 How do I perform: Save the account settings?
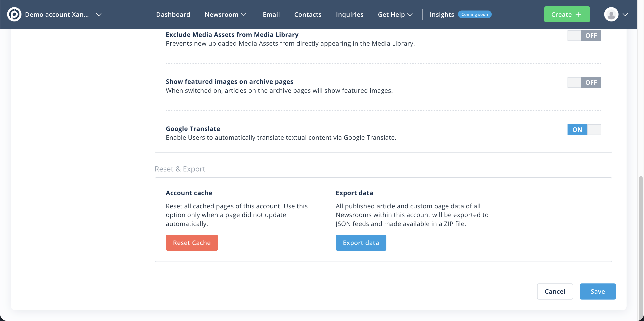click(597, 291)
